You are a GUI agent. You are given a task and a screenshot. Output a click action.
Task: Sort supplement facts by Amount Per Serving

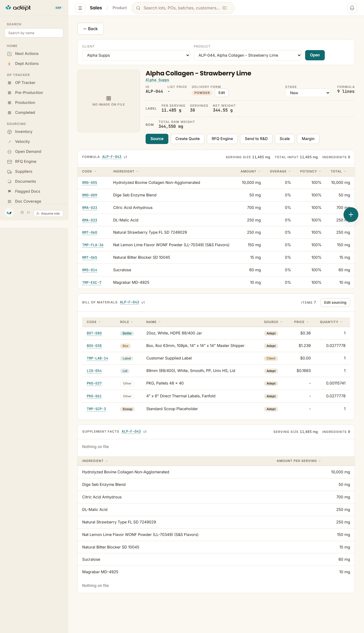[x=299, y=461]
